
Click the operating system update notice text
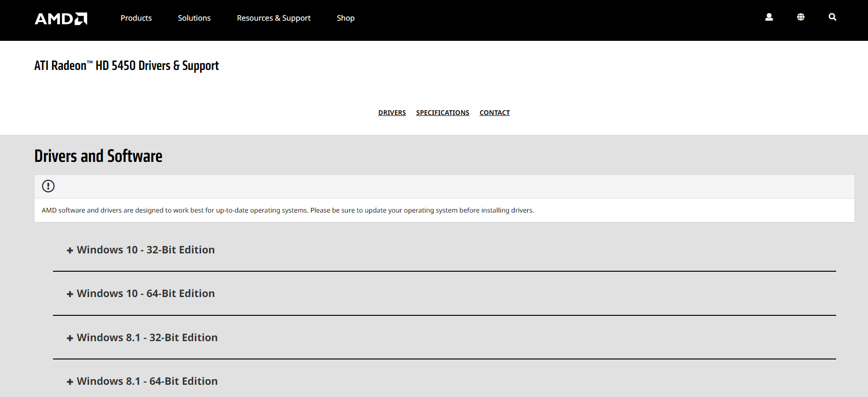(x=288, y=210)
